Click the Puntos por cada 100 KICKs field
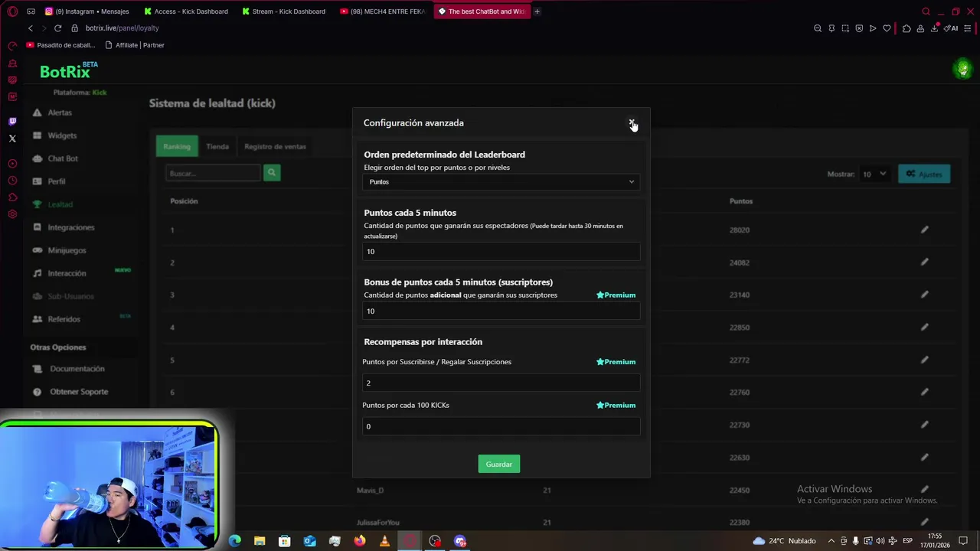The image size is (980, 551). [x=501, y=426]
